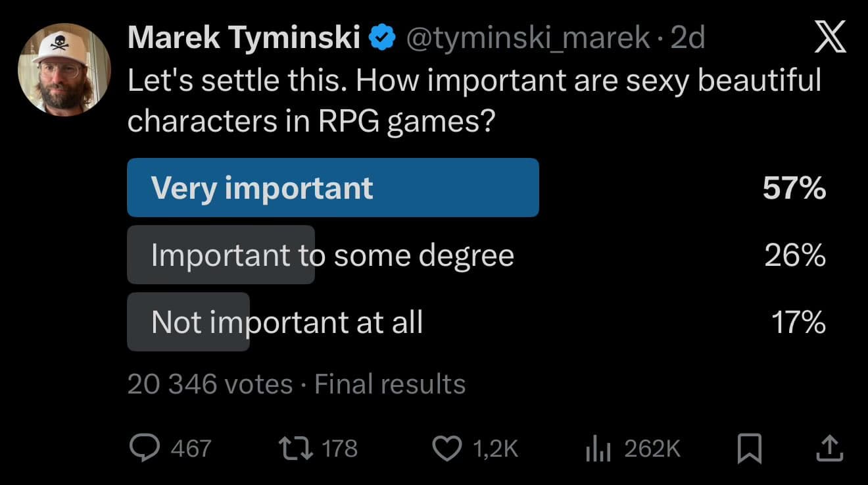Viewport: 868px width, 485px height.
Task: Bookmark this post
Action: [748, 449]
